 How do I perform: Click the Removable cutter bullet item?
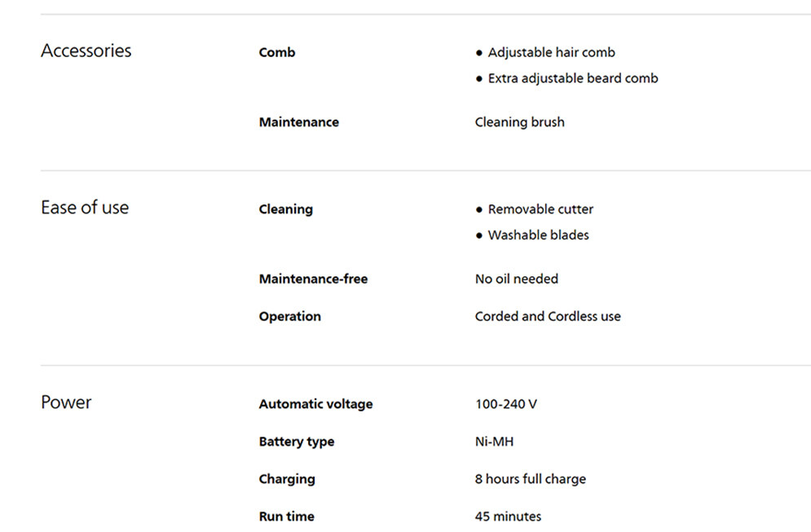(540, 209)
